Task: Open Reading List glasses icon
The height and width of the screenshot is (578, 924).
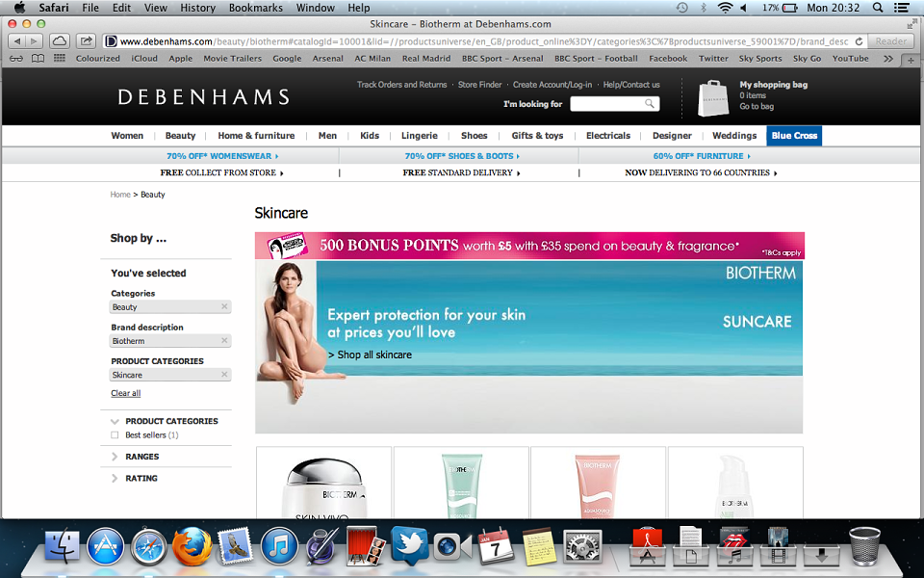Action: pos(16,59)
